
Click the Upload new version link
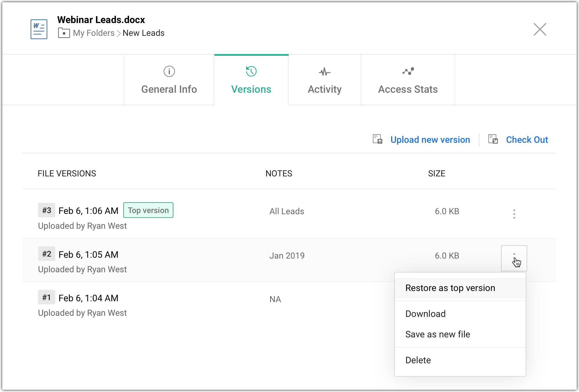point(430,140)
